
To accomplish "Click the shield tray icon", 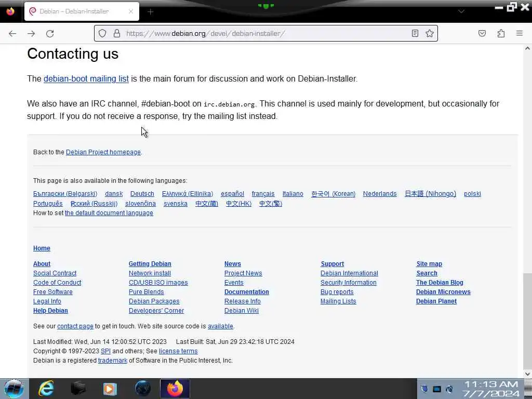I will (424, 389).
